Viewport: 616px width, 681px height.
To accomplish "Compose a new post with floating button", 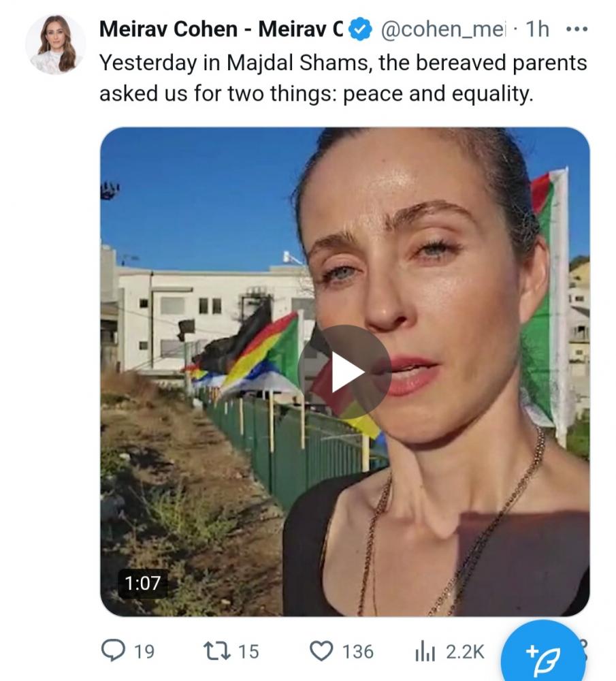I will click(x=542, y=654).
